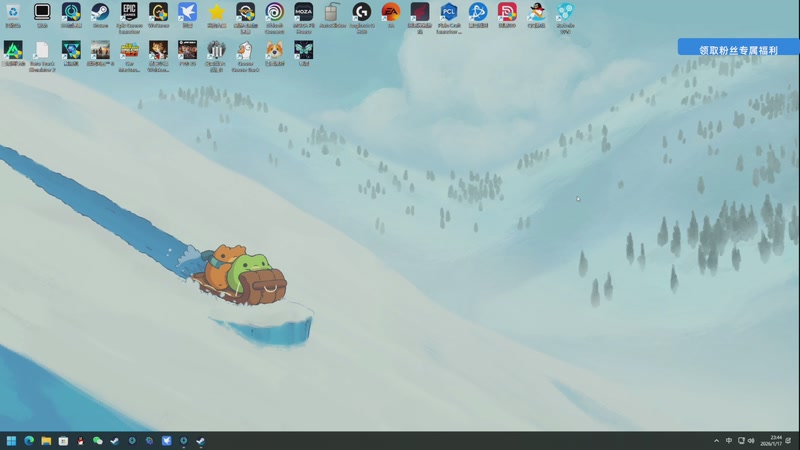The height and width of the screenshot is (450, 800).
Task: Select the Battle.net blue desktop shortcut
Action: 478,15
